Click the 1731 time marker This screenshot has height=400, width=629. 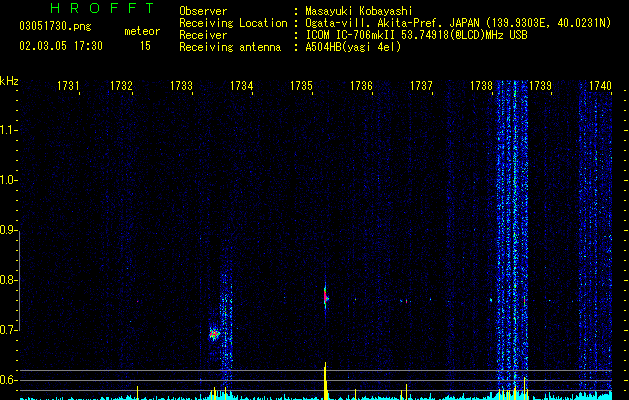[68, 86]
